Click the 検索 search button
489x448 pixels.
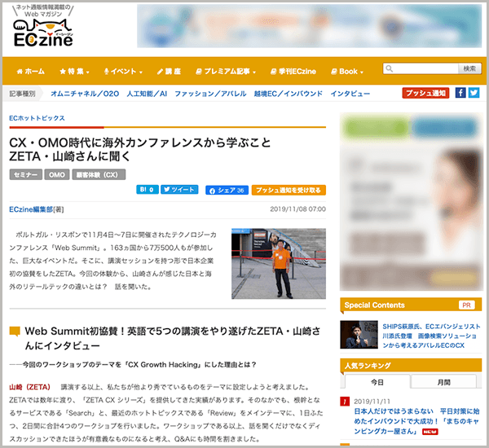[x=469, y=68]
